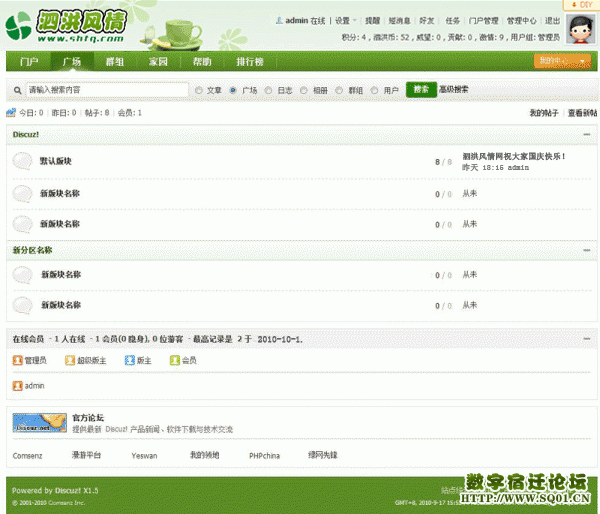Open the orange 我的中心 dropdown
The image size is (600, 514).
pyautogui.click(x=562, y=61)
